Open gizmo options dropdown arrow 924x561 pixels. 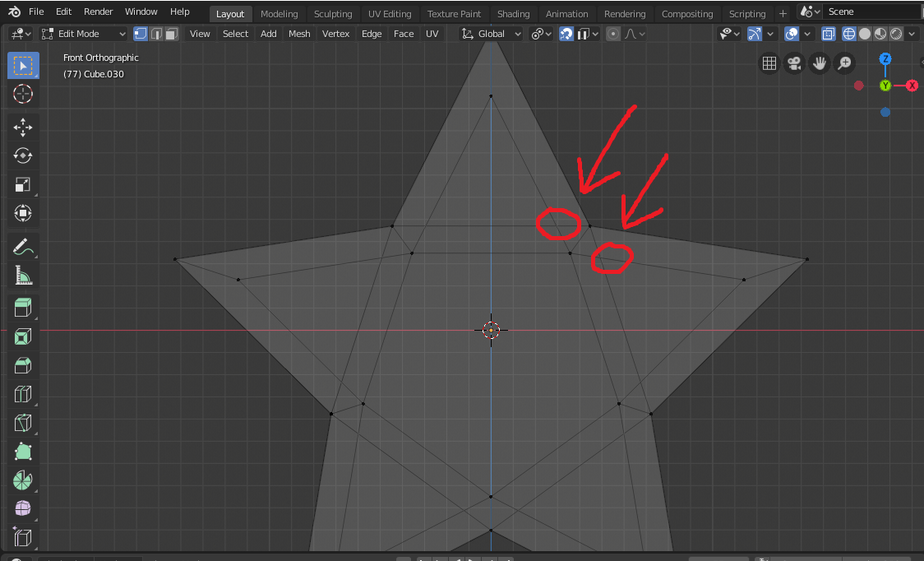769,34
